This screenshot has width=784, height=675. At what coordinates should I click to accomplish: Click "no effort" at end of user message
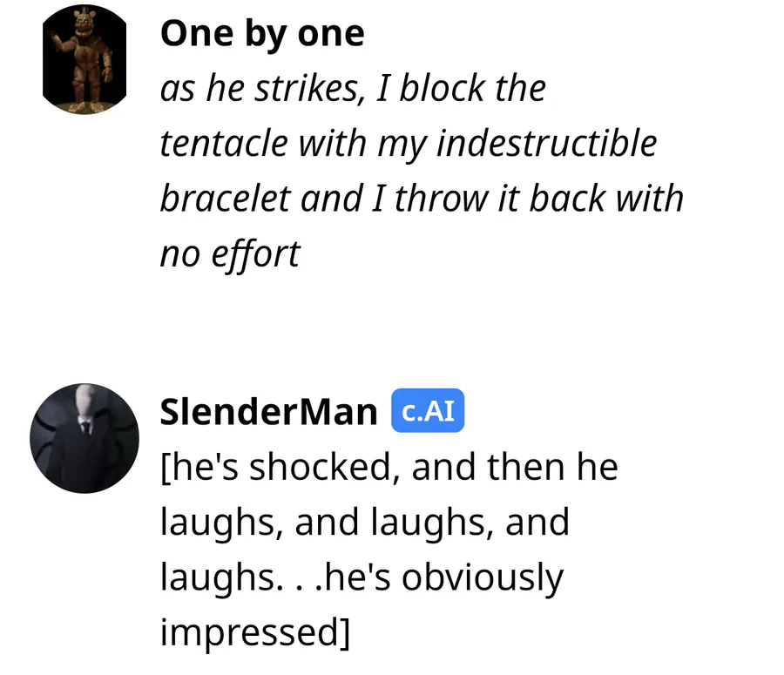[230, 253]
